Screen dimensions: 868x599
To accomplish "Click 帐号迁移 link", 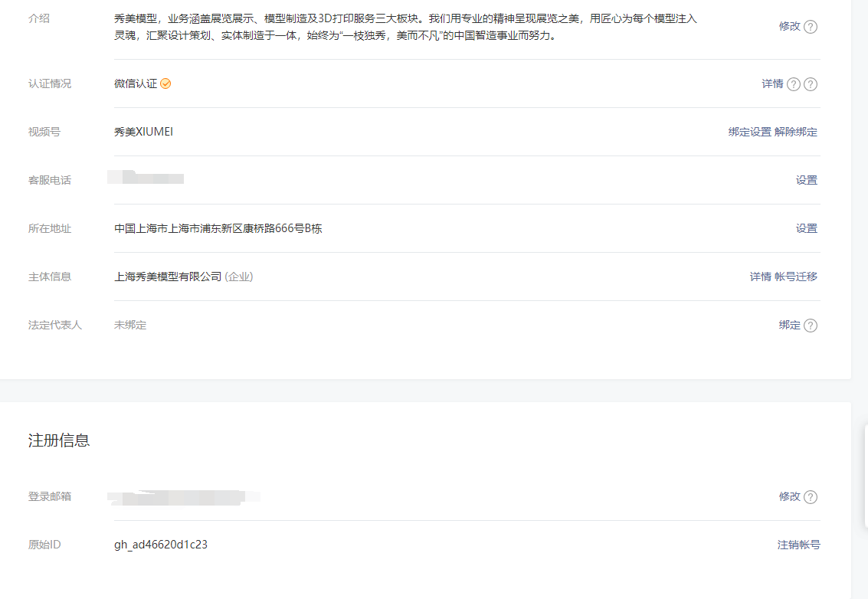I will click(x=795, y=277).
